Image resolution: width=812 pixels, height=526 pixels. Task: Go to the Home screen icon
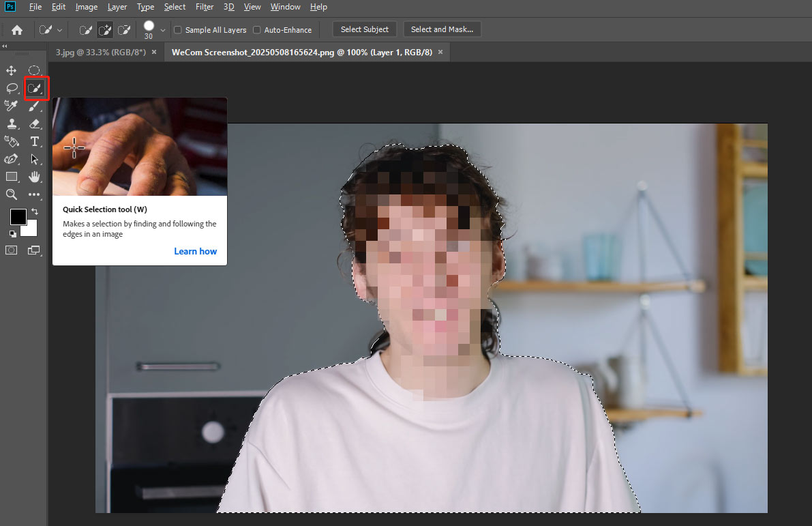[x=17, y=30]
